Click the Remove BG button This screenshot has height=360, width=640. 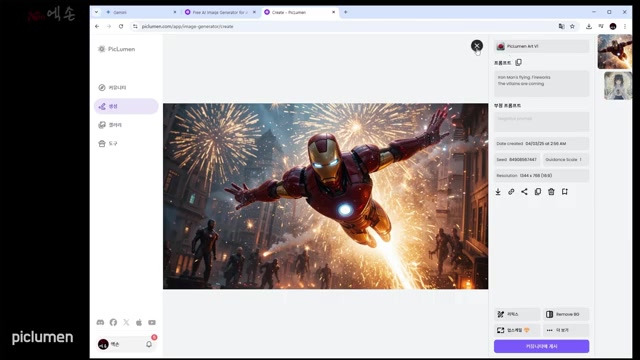pos(566,314)
